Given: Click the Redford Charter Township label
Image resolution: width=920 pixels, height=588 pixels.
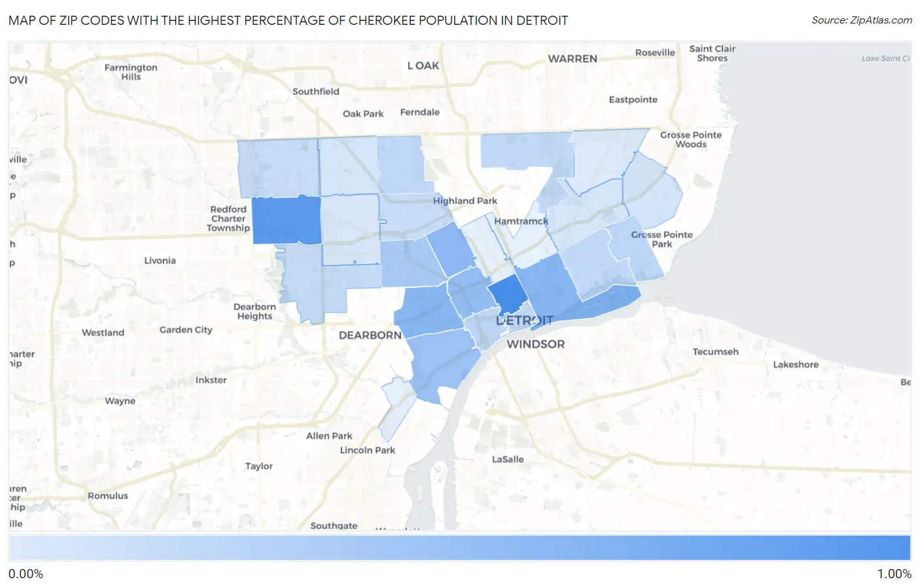Looking at the screenshot, I should [228, 218].
